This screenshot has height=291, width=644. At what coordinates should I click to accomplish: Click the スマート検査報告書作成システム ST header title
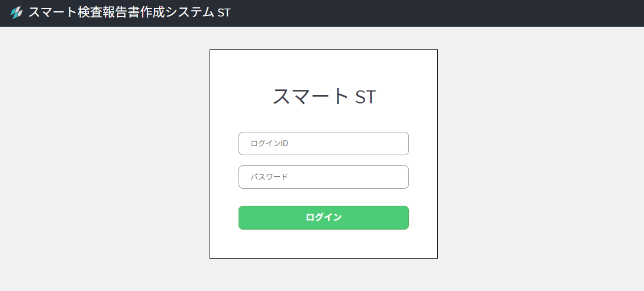[129, 13]
